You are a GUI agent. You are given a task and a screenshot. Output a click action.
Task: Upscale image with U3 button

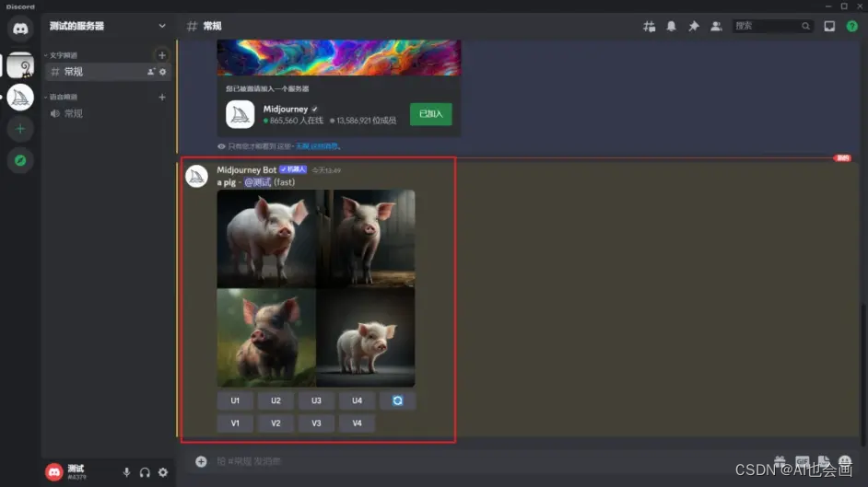tap(316, 400)
